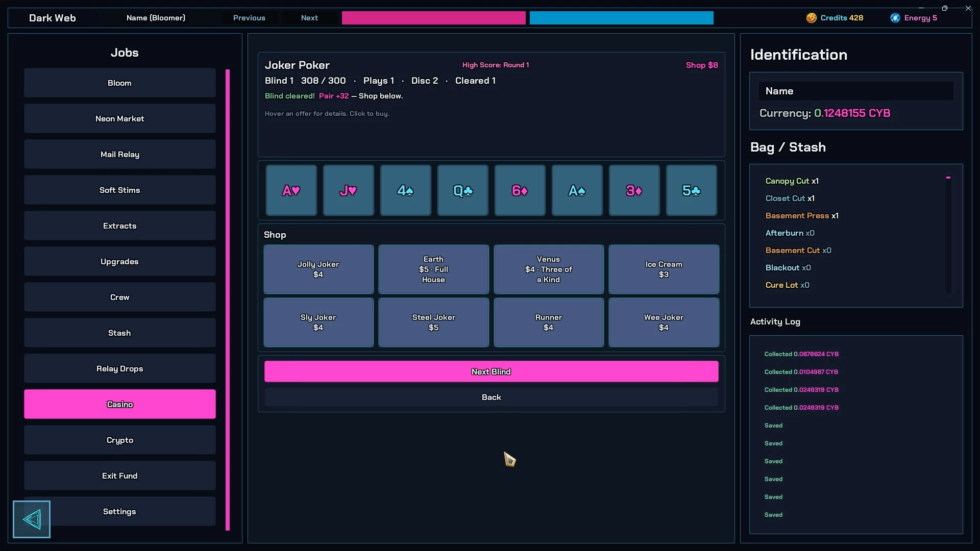The width and height of the screenshot is (980, 551).
Task: Click the Back button under Next Blind
Action: point(491,397)
